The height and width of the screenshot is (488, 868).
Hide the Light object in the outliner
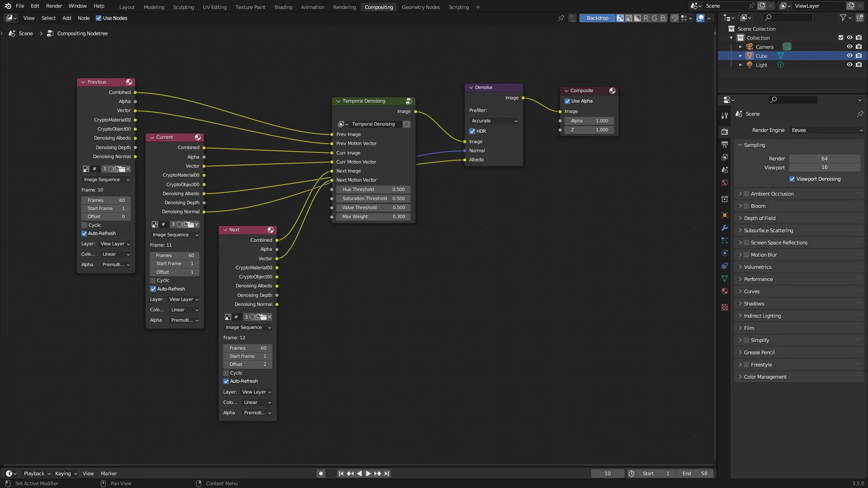849,65
